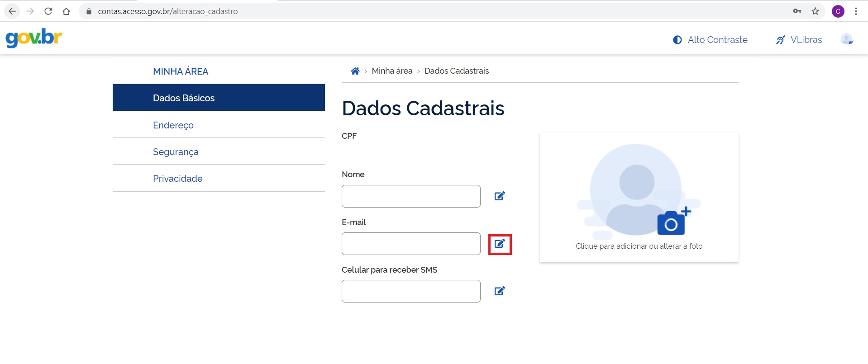Click the Nome input field
868x364 pixels.
coord(411,196)
